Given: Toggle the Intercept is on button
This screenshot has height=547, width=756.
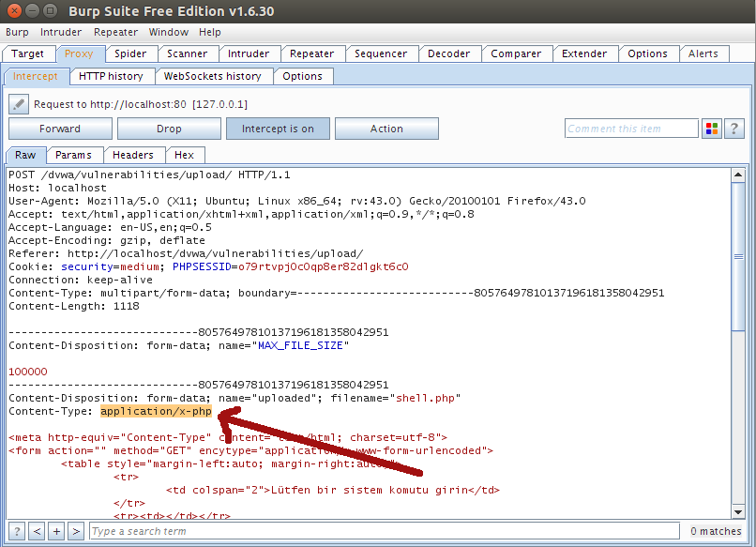Looking at the screenshot, I should [x=278, y=129].
